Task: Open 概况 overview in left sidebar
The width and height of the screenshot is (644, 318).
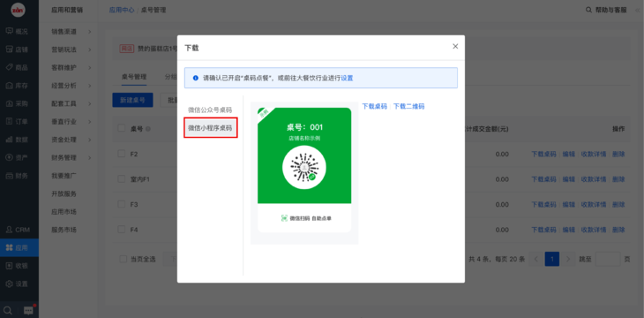Action: pos(18,31)
